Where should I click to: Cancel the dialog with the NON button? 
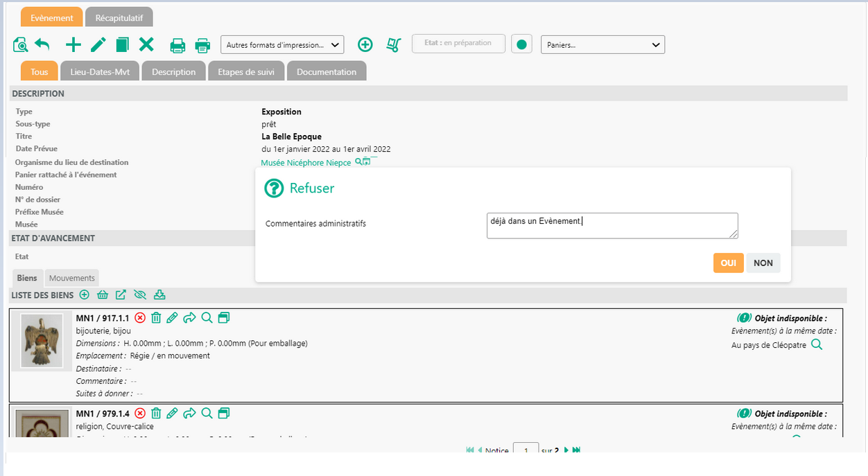(763, 263)
